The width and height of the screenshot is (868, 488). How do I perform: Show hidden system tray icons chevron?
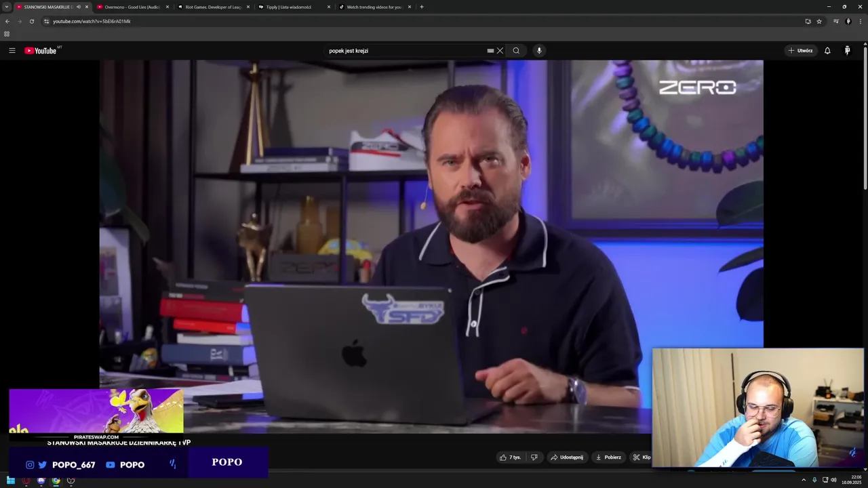coord(804,481)
